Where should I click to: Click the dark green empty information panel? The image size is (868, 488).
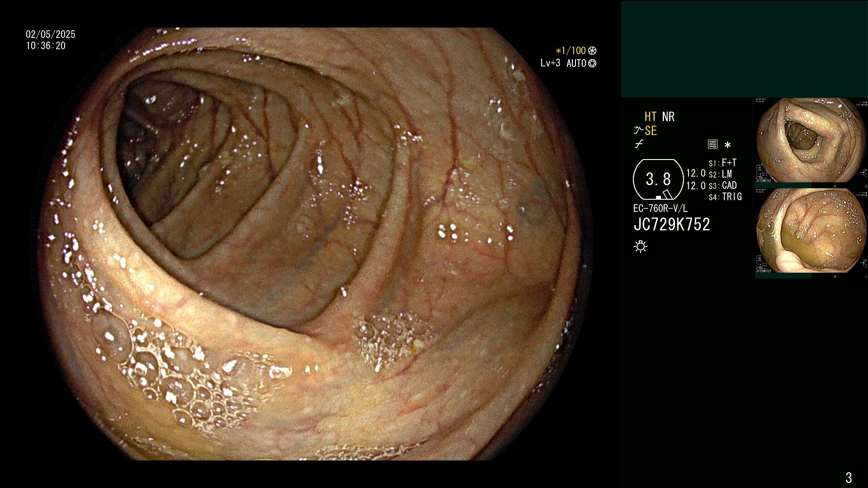point(745,49)
